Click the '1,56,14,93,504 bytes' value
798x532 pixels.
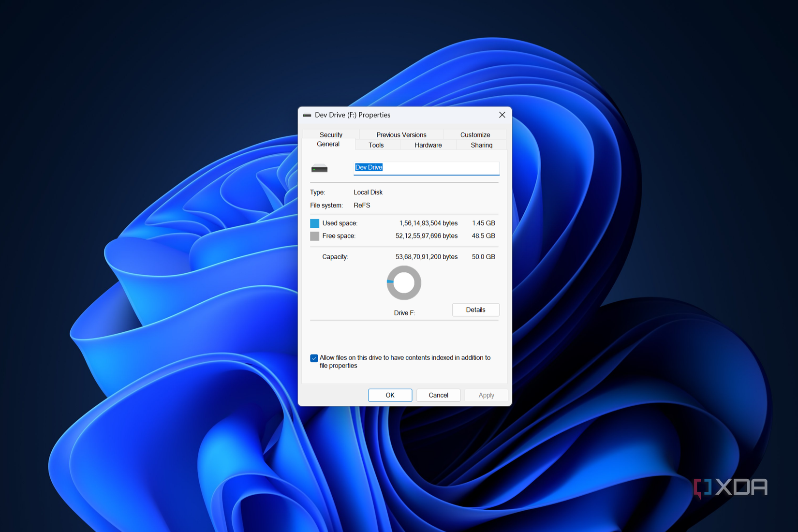point(429,223)
